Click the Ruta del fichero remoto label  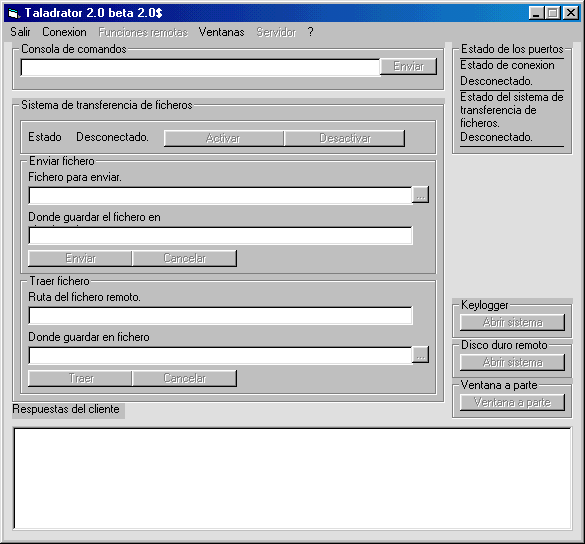pos(84,297)
